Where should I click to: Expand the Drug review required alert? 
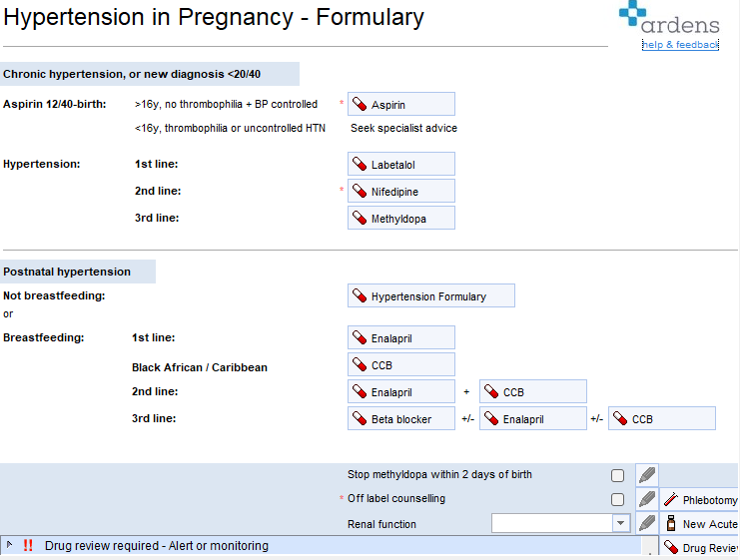[x=10, y=545]
